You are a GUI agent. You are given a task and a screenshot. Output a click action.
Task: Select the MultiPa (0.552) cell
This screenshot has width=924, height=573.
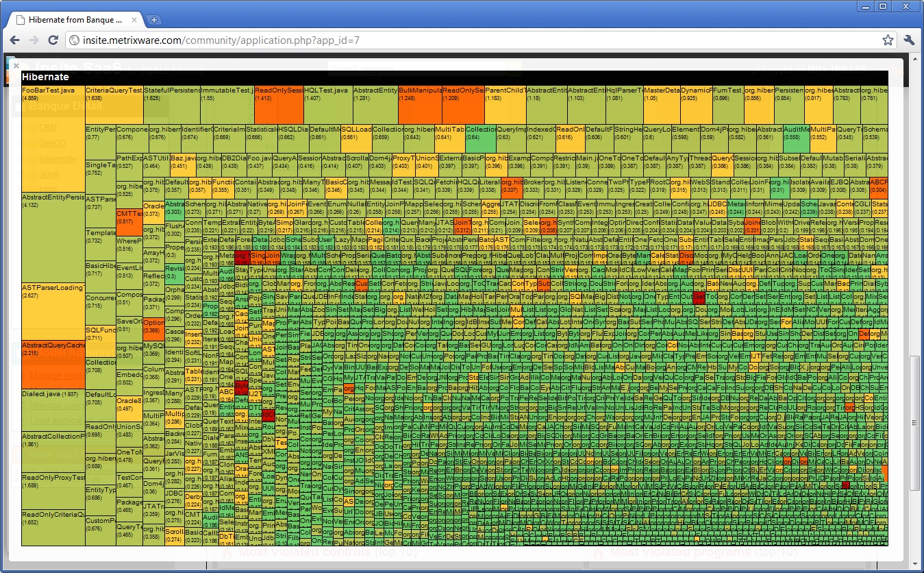(823, 138)
